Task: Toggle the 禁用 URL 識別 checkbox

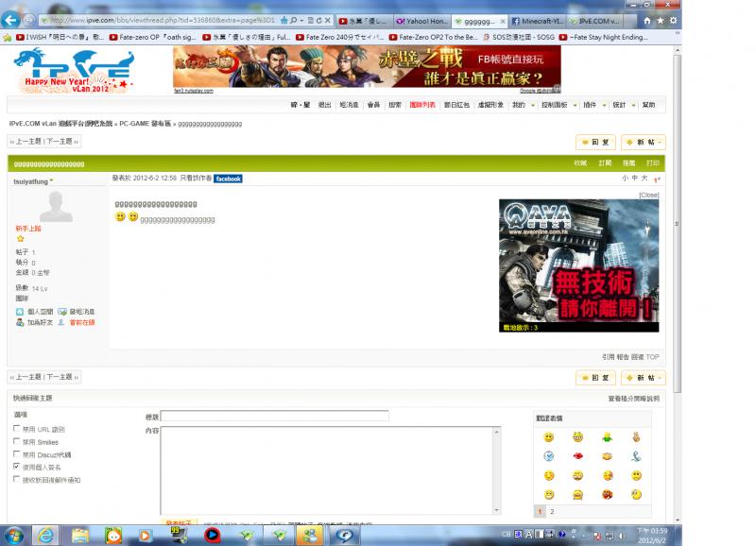Action: 16,429
